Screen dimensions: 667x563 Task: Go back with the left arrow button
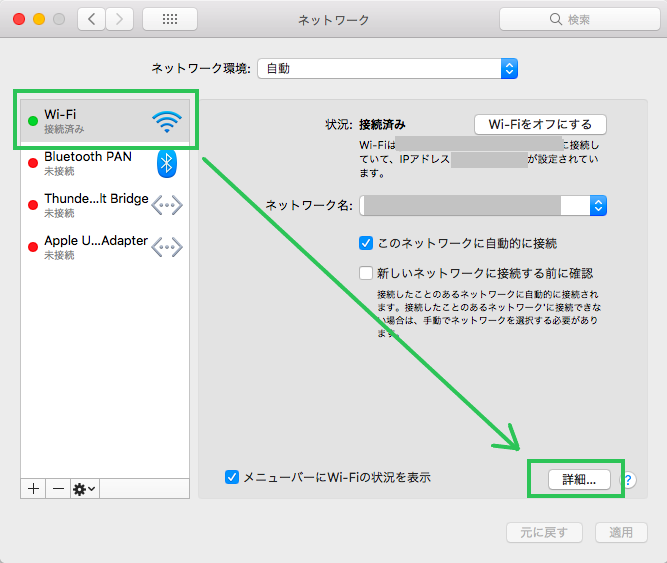91,19
